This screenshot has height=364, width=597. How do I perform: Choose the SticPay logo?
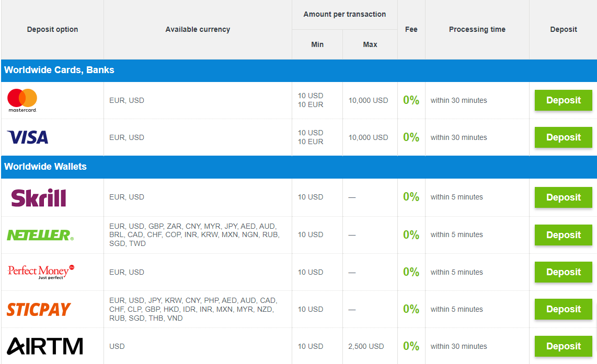39,309
